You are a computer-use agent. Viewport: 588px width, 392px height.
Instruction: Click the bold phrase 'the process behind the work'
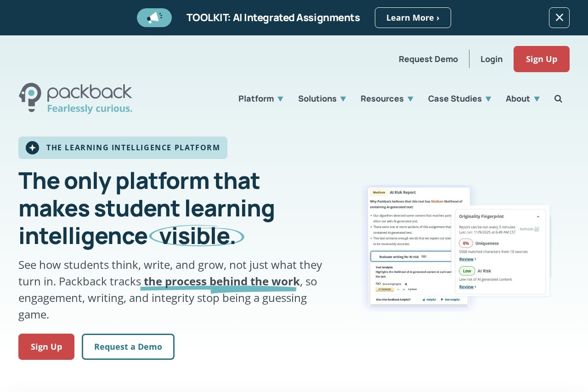pyautogui.click(x=222, y=281)
